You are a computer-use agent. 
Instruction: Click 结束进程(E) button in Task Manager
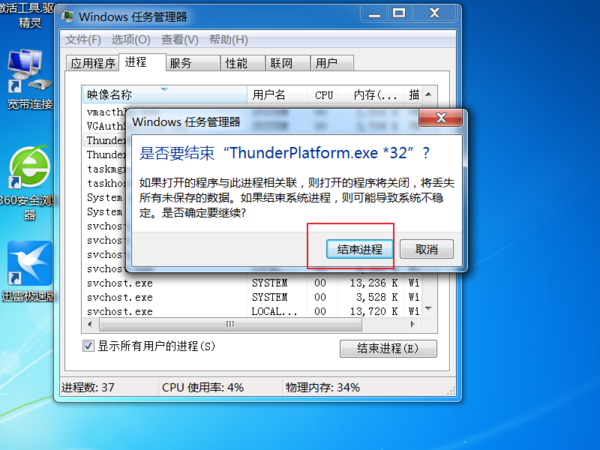[x=388, y=349]
